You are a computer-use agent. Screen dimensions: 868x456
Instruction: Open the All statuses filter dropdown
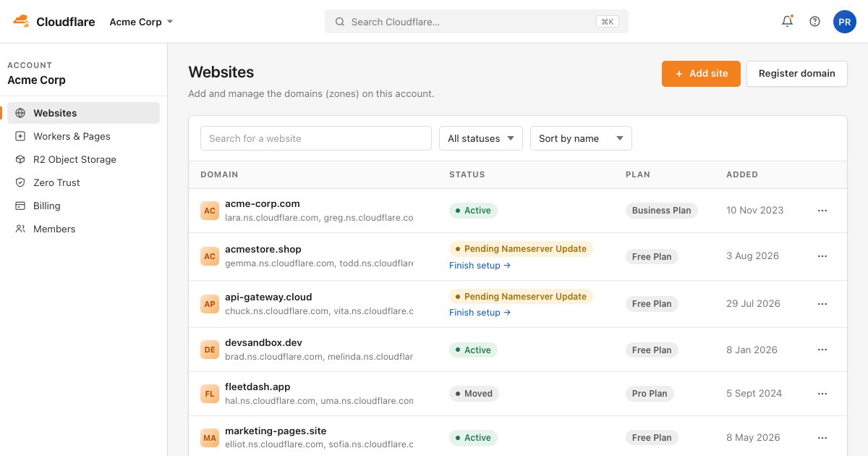[481, 138]
